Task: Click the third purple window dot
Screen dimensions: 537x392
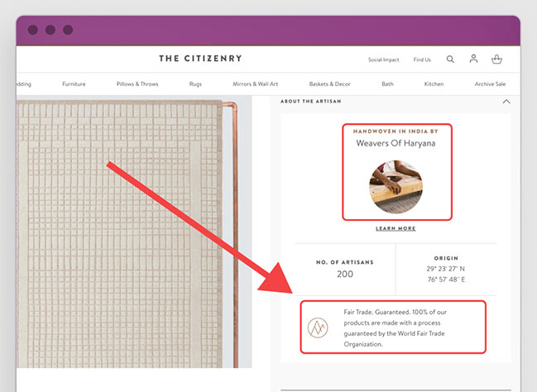Action: click(x=68, y=30)
